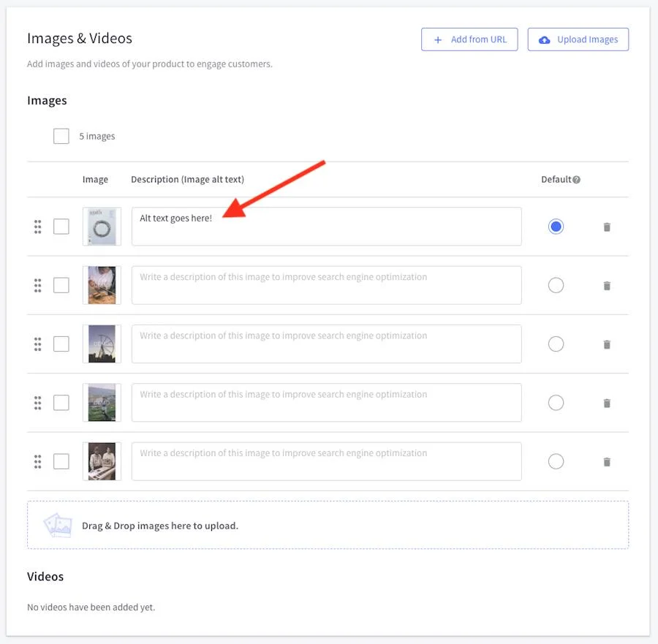Check the box for the first image row
This screenshot has width=658, height=644.
[x=61, y=227]
